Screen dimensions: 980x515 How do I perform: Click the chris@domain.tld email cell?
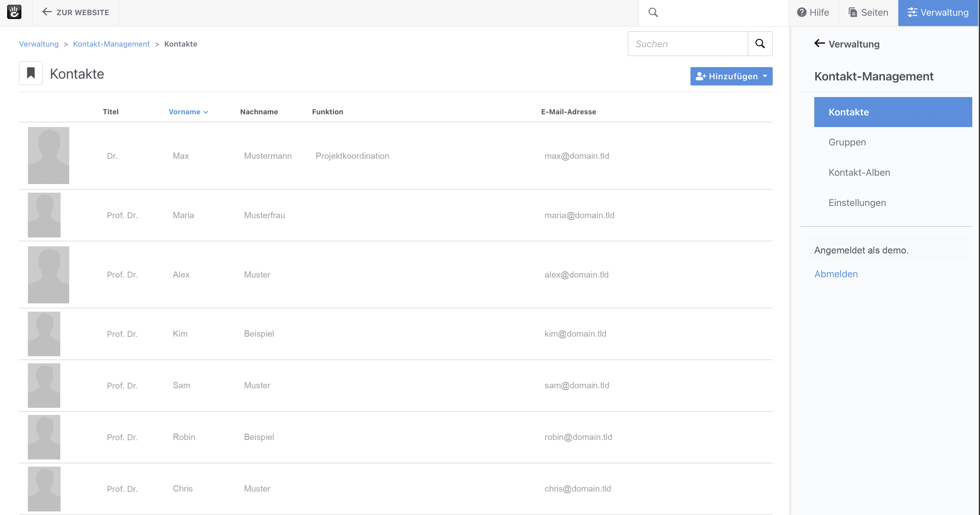click(x=578, y=489)
